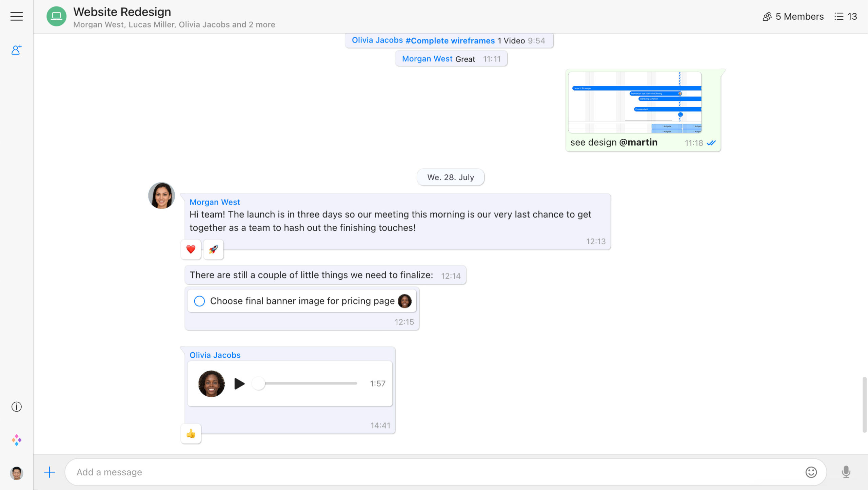868x490 pixels.
Task: Open the task list showing 13
Action: (846, 16)
